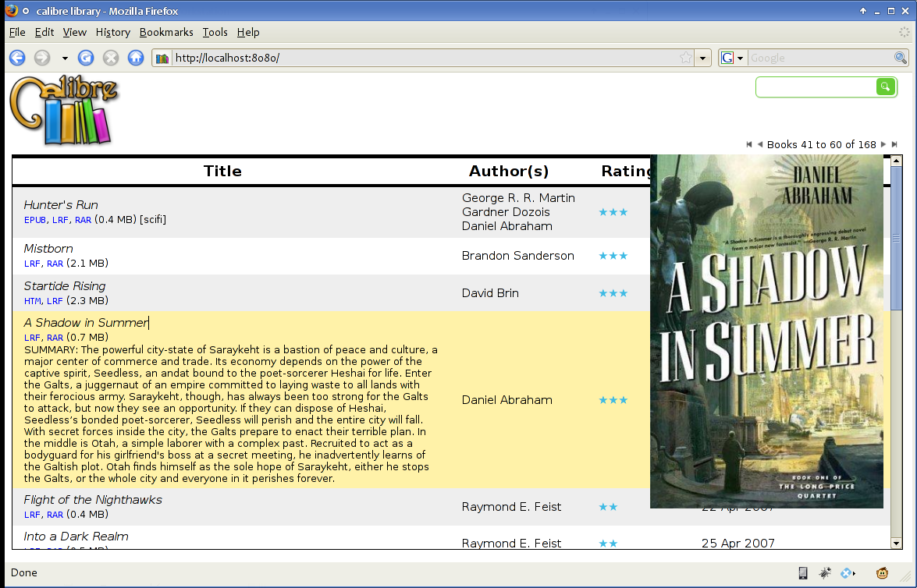Download A Shadow in Summer LRF file
Viewport: 917px width, 588px height.
(x=32, y=337)
